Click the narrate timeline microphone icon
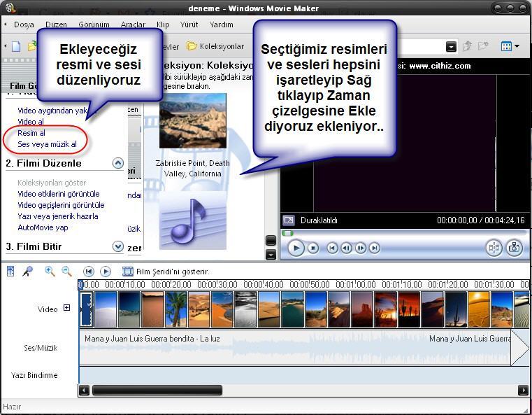 [28, 272]
